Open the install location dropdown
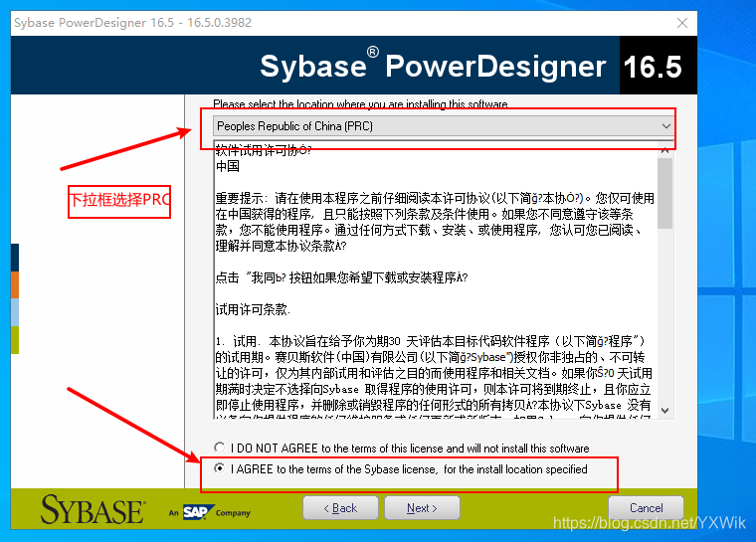The image size is (756, 542). click(443, 126)
